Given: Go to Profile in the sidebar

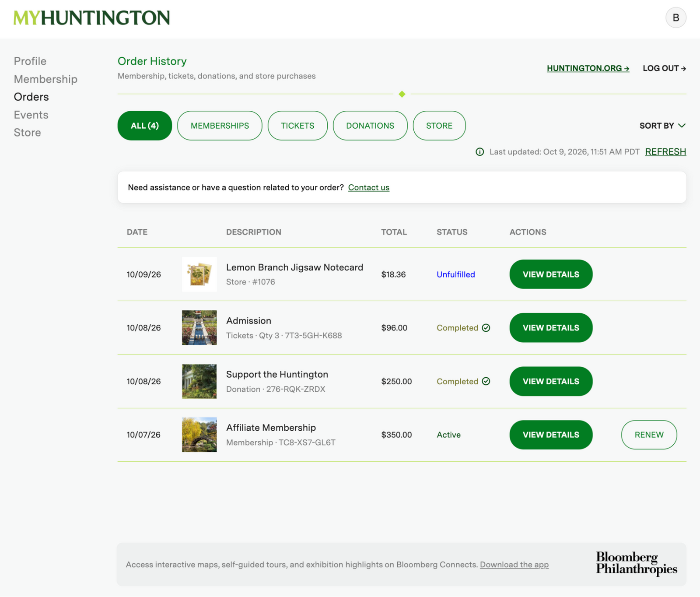Looking at the screenshot, I should [x=30, y=61].
